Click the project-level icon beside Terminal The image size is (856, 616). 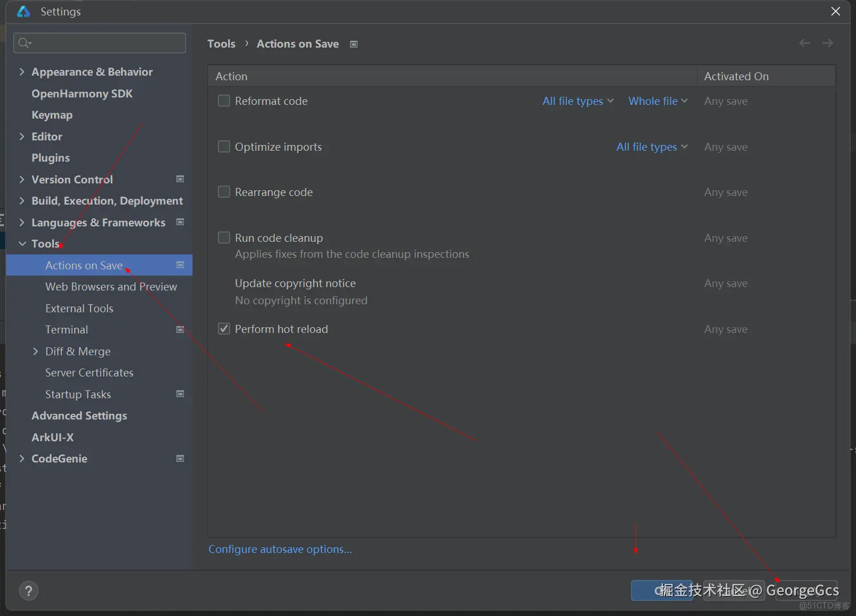pyautogui.click(x=180, y=329)
